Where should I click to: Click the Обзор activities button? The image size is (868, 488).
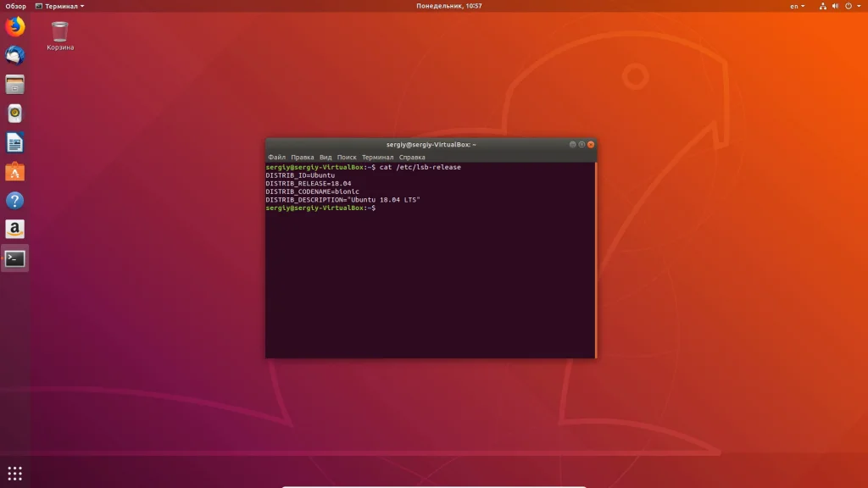click(15, 6)
